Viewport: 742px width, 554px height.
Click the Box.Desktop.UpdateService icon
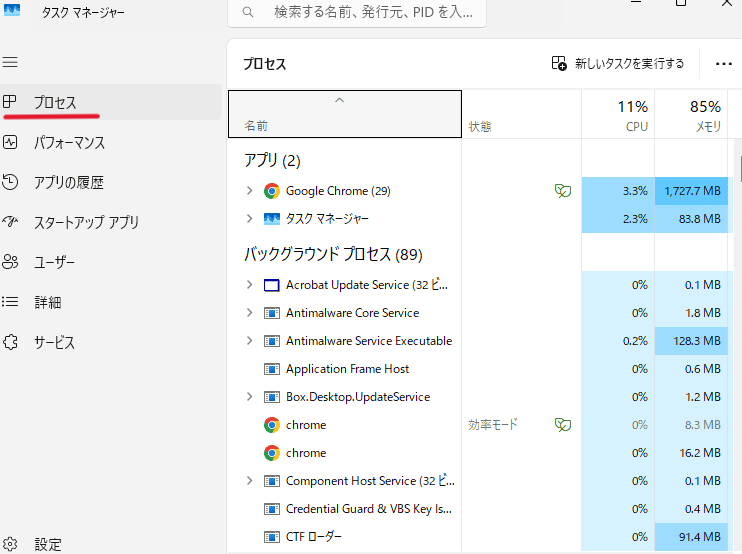coord(272,397)
